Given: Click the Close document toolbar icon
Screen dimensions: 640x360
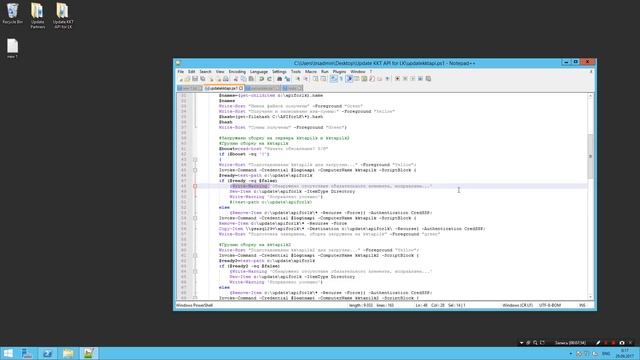Looking at the screenshot, I should (211, 79).
